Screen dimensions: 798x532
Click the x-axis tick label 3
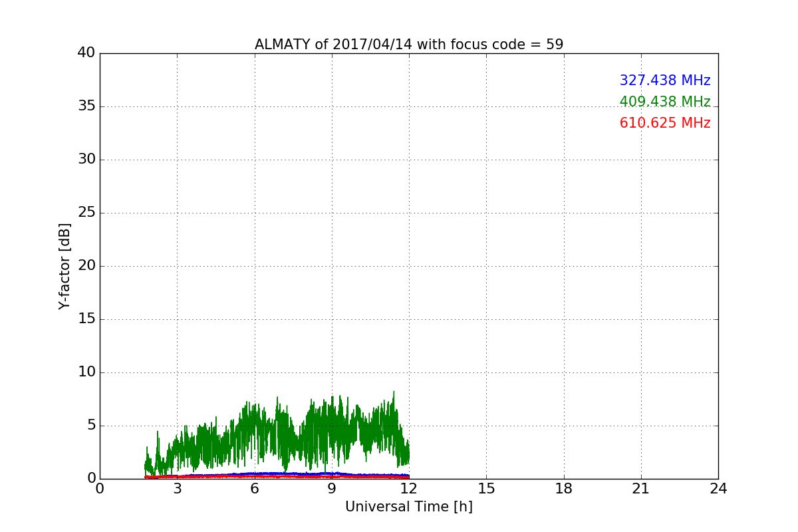(x=177, y=489)
